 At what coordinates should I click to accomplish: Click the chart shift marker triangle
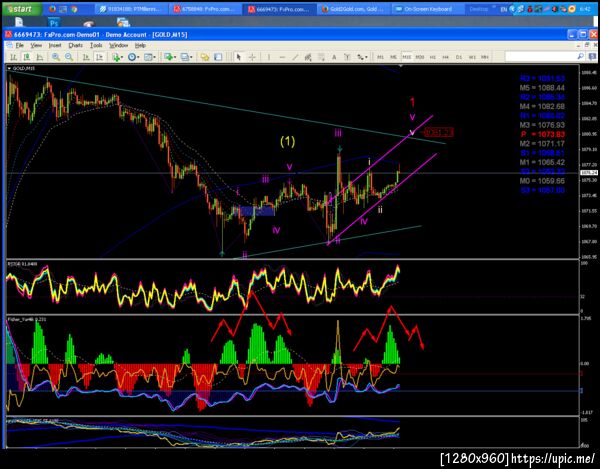point(400,67)
